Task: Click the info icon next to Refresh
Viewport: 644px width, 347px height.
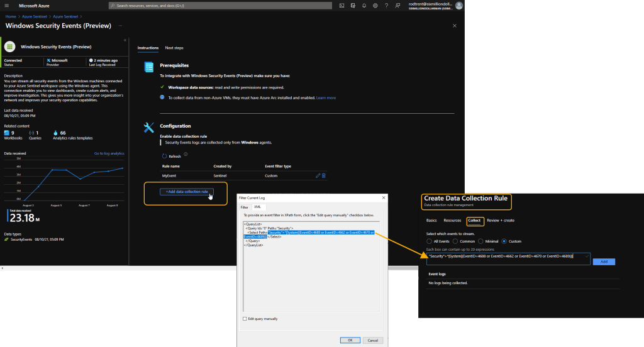Action: (x=186, y=155)
